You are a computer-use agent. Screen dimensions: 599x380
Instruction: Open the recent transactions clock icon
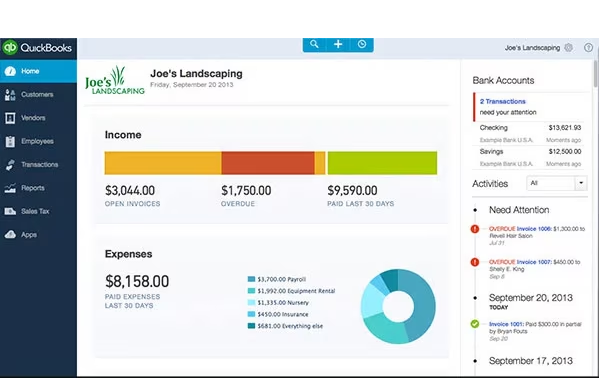click(x=362, y=44)
